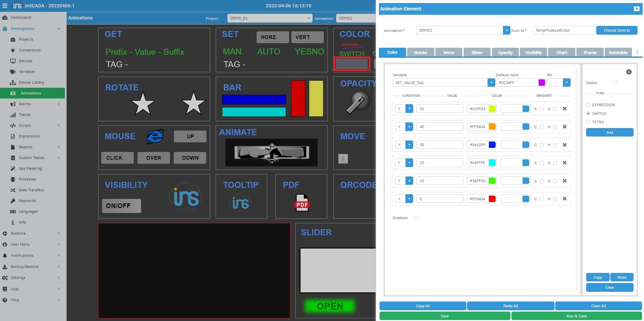644x321 pixels.
Task: Enable the Status checkbox
Action: pyautogui.click(x=615, y=83)
